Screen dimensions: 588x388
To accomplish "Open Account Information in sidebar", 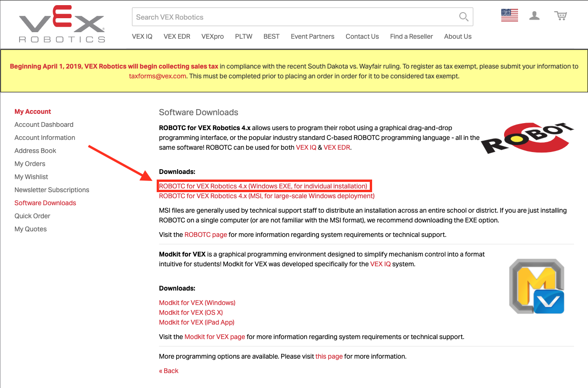I will (45, 138).
